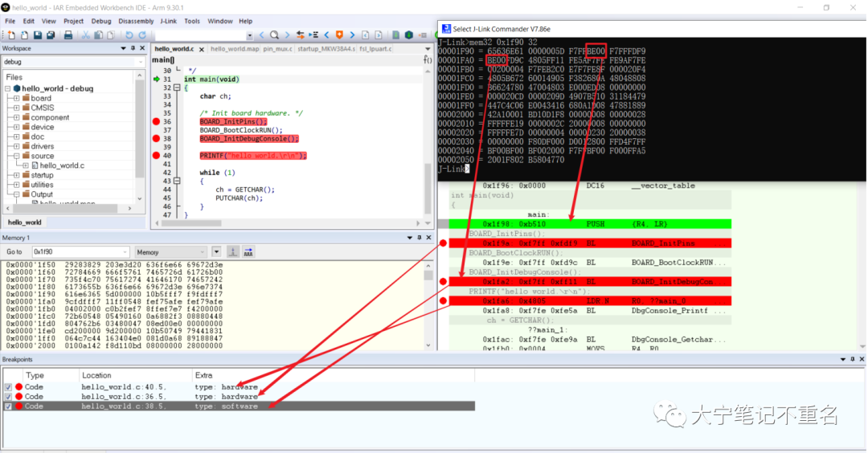The image size is (868, 453).
Task: Click the Copy toolbar icon
Action: pyautogui.click(x=99, y=35)
